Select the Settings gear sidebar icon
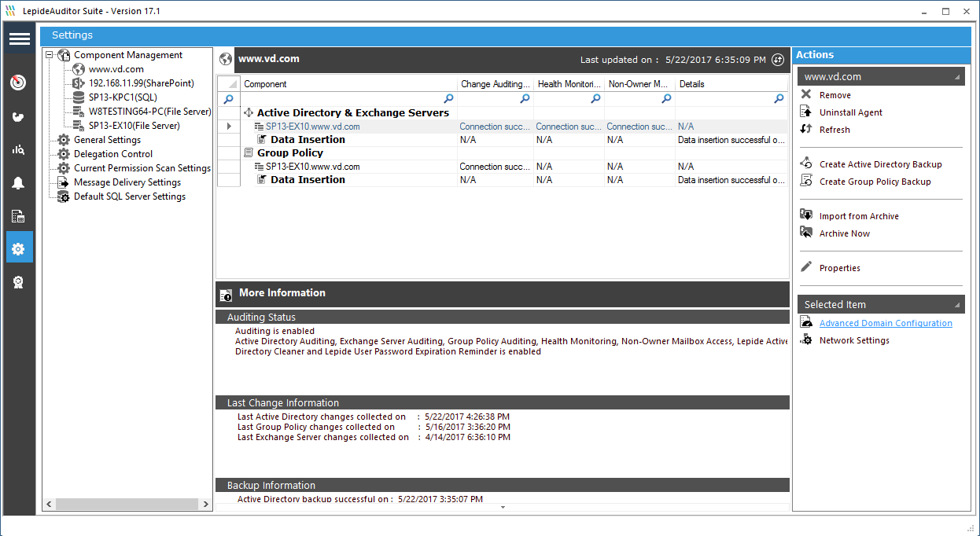The height and width of the screenshot is (536, 980). coord(19,249)
